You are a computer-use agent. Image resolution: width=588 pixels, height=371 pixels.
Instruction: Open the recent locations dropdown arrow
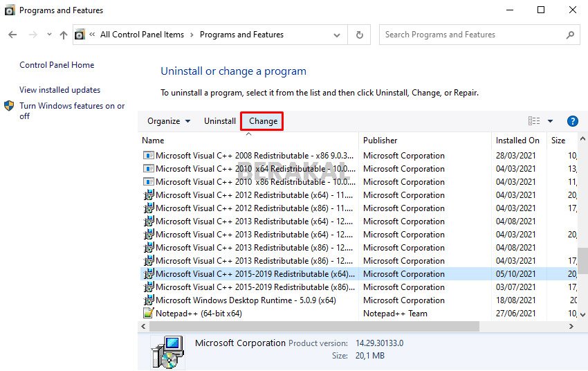click(x=49, y=35)
